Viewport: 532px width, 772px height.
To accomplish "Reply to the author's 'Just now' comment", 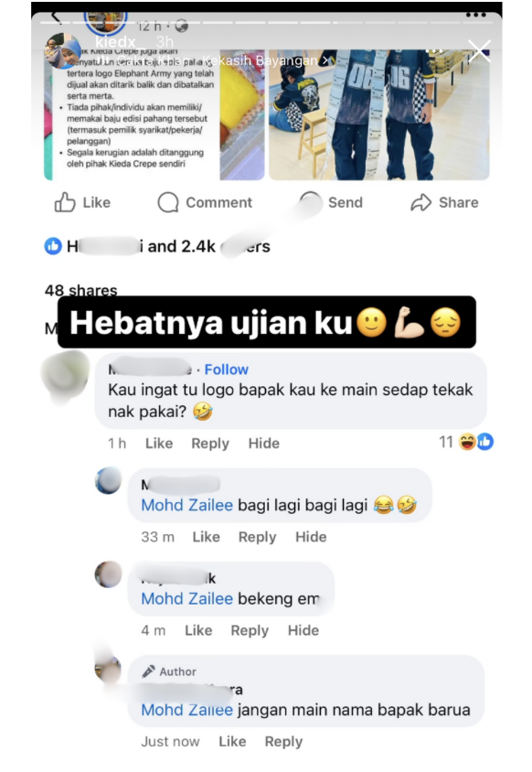I will point(283,742).
